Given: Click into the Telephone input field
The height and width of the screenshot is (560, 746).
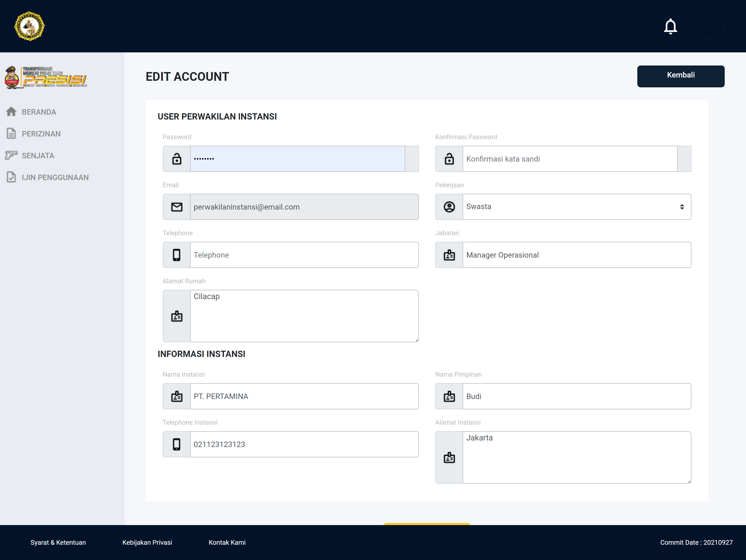Looking at the screenshot, I should pyautogui.click(x=304, y=255).
